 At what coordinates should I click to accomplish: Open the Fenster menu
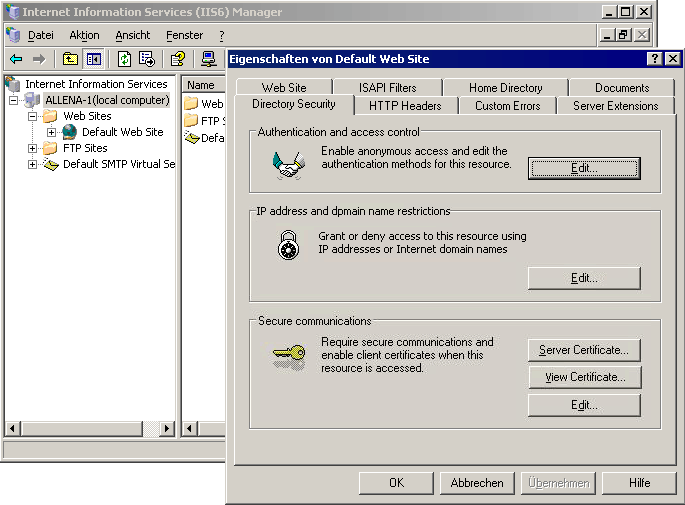click(184, 35)
